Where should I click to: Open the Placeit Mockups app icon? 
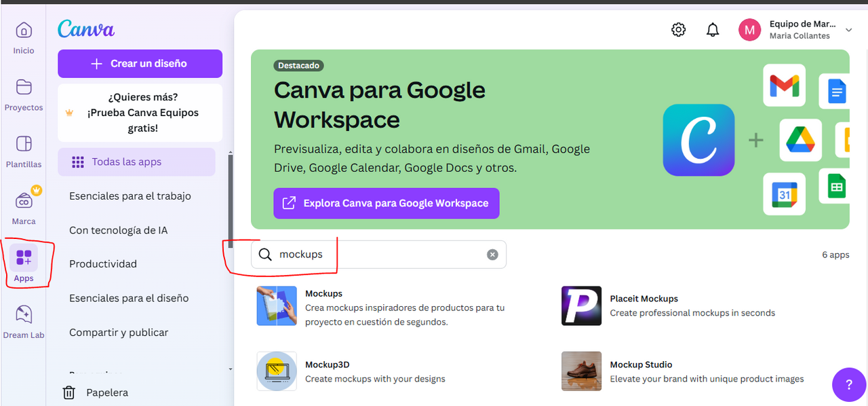coord(581,306)
